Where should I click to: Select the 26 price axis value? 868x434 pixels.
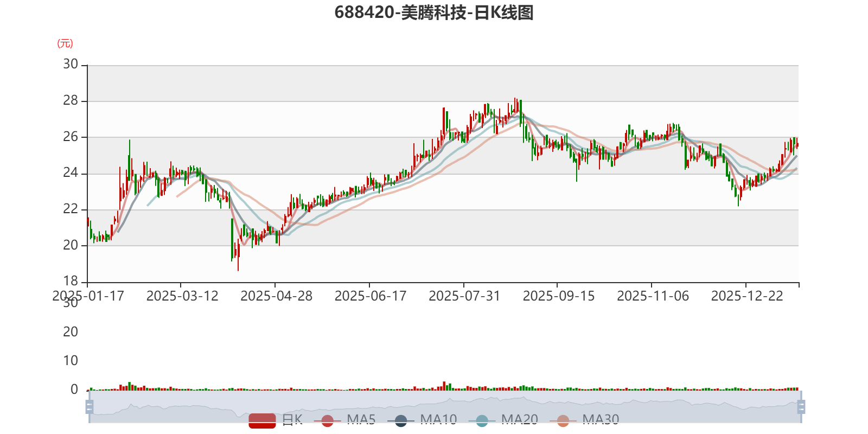71,137
